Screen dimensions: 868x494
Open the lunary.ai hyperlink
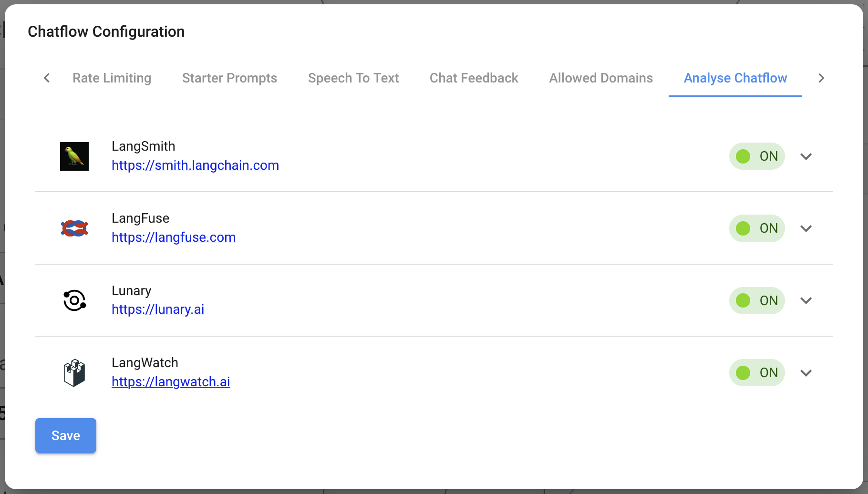click(x=158, y=309)
